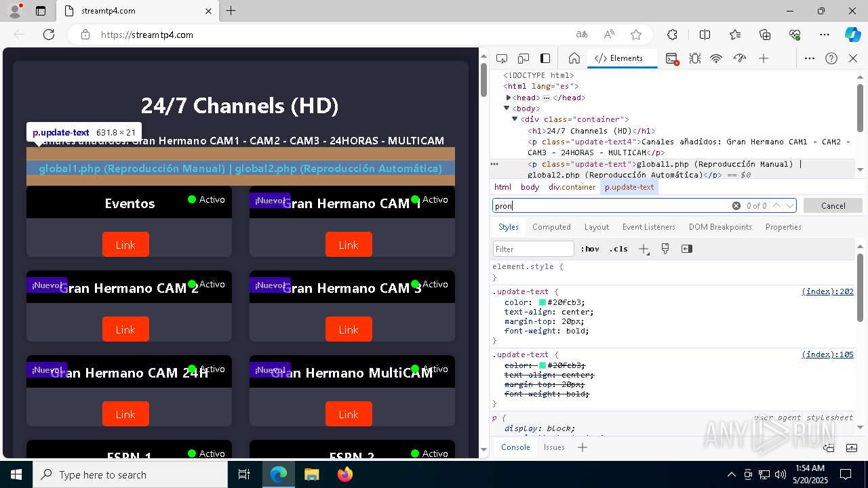Open the DevTools dock side panel icon
The width and height of the screenshot is (868, 488).
[x=545, y=58]
